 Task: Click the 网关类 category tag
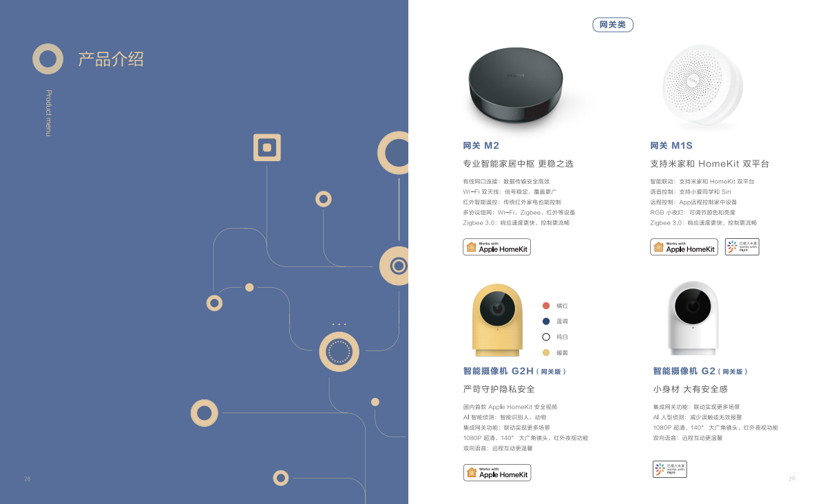613,25
